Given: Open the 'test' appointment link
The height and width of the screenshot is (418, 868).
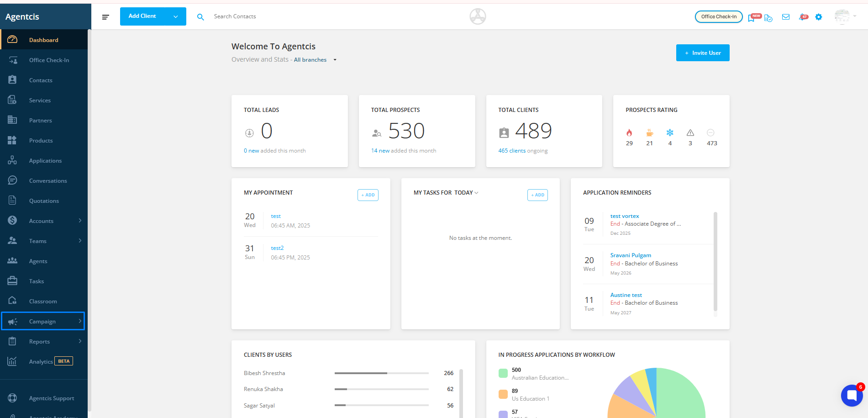Looking at the screenshot, I should [276, 216].
